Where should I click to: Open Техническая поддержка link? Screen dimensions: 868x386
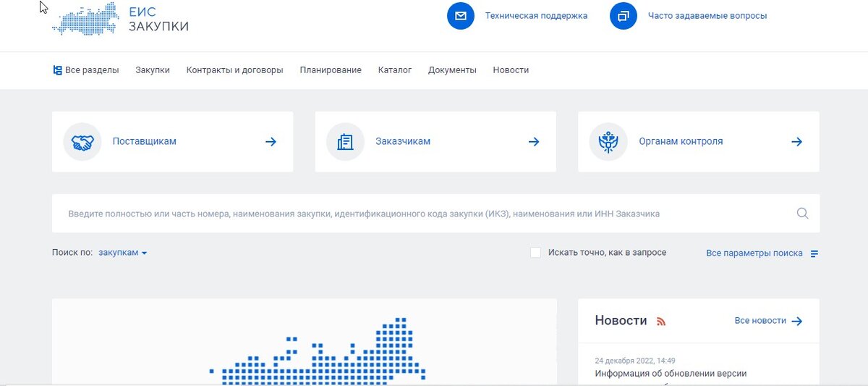tap(536, 16)
